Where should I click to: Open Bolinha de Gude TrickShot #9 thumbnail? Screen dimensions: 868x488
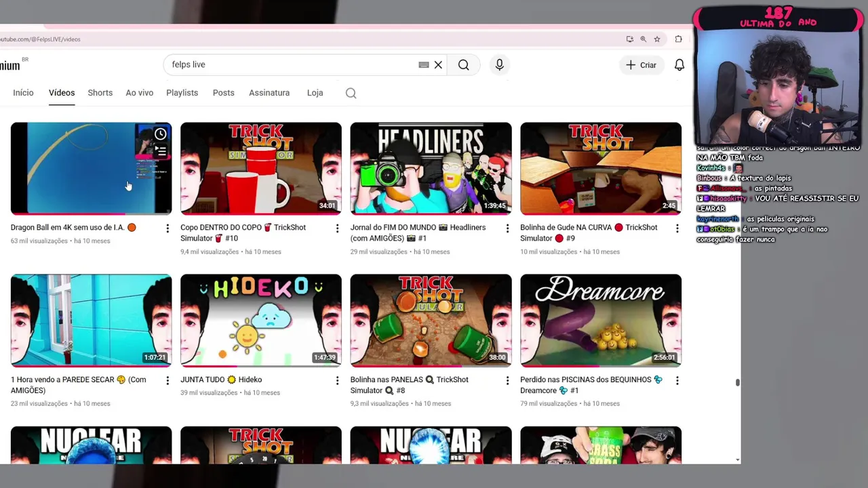tap(601, 168)
